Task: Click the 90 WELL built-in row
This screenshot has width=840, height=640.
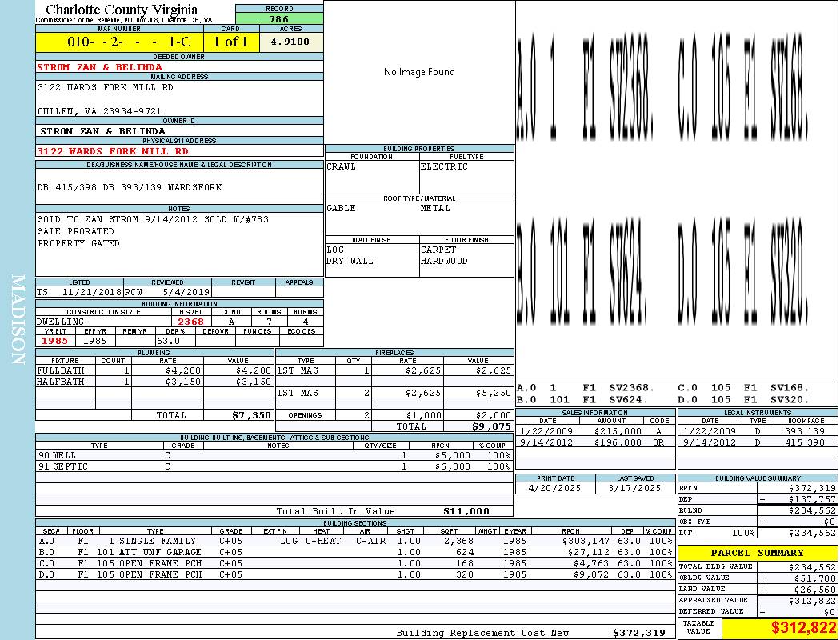Action: click(x=274, y=455)
